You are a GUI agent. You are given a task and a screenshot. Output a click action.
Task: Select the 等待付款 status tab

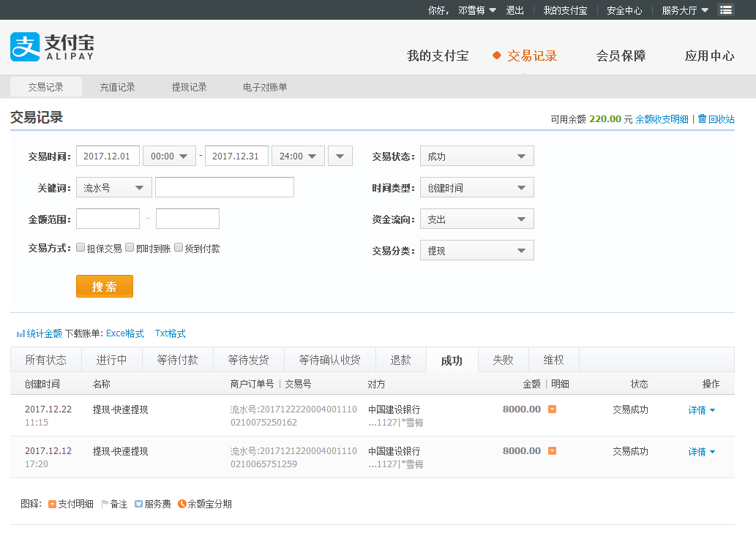(x=177, y=360)
